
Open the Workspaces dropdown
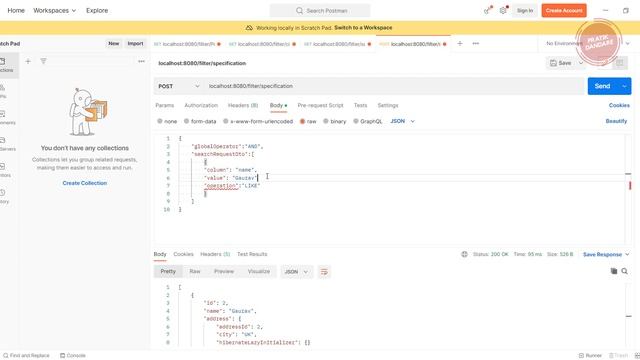(x=55, y=11)
